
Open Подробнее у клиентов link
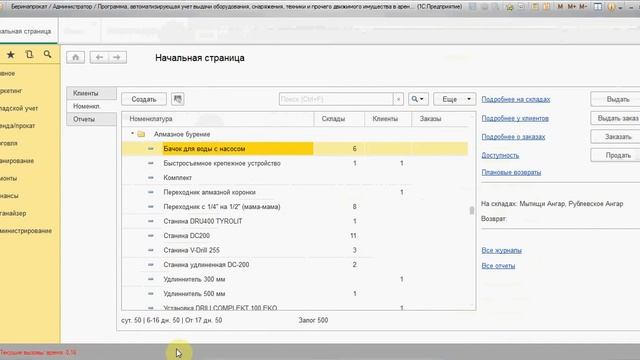515,118
